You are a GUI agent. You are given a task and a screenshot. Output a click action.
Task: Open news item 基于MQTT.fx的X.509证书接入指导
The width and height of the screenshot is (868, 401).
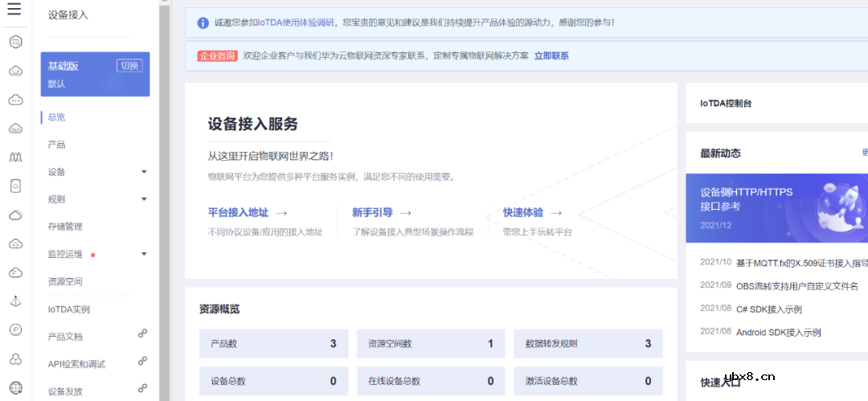point(801,263)
